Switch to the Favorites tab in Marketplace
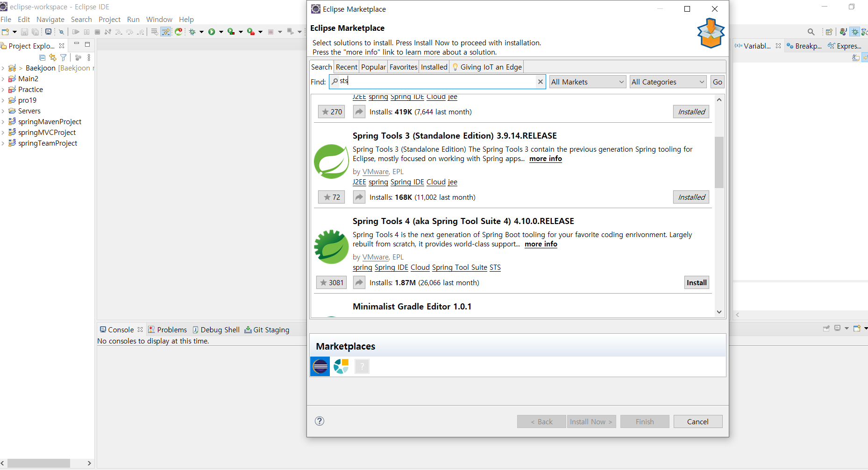This screenshot has height=470, width=868. point(403,67)
